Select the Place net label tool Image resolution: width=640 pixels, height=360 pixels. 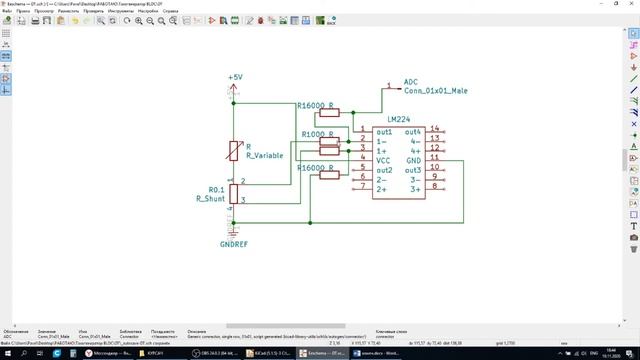click(x=633, y=146)
